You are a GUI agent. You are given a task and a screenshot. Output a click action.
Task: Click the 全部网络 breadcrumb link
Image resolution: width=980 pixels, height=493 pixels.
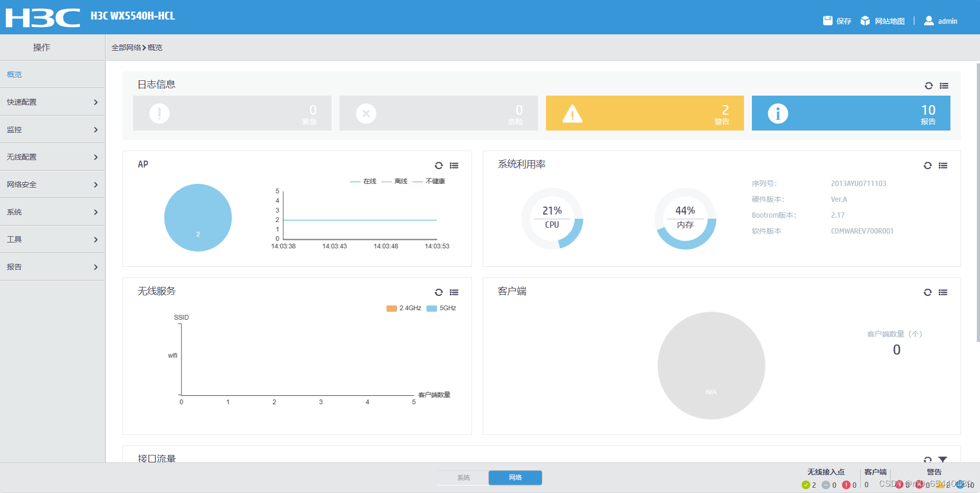click(x=126, y=48)
